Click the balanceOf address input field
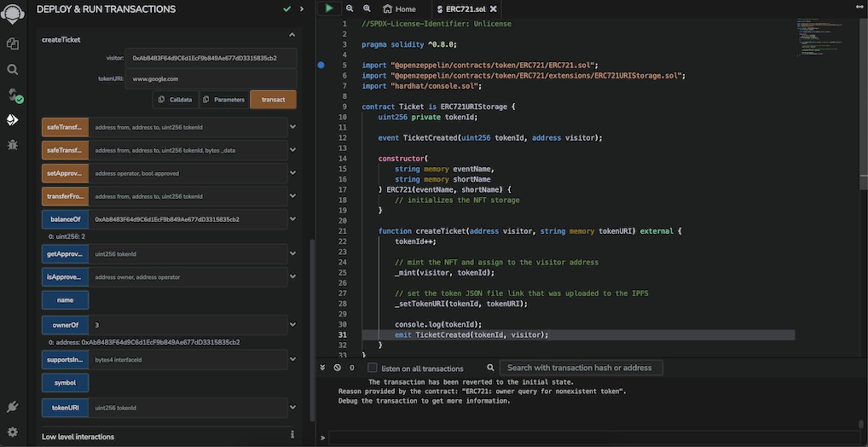 188,219
